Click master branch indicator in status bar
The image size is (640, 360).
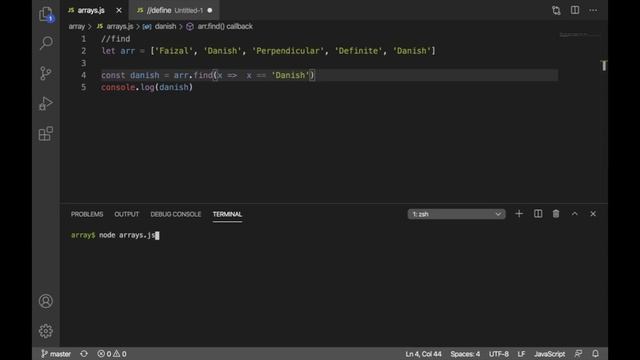(x=56, y=353)
